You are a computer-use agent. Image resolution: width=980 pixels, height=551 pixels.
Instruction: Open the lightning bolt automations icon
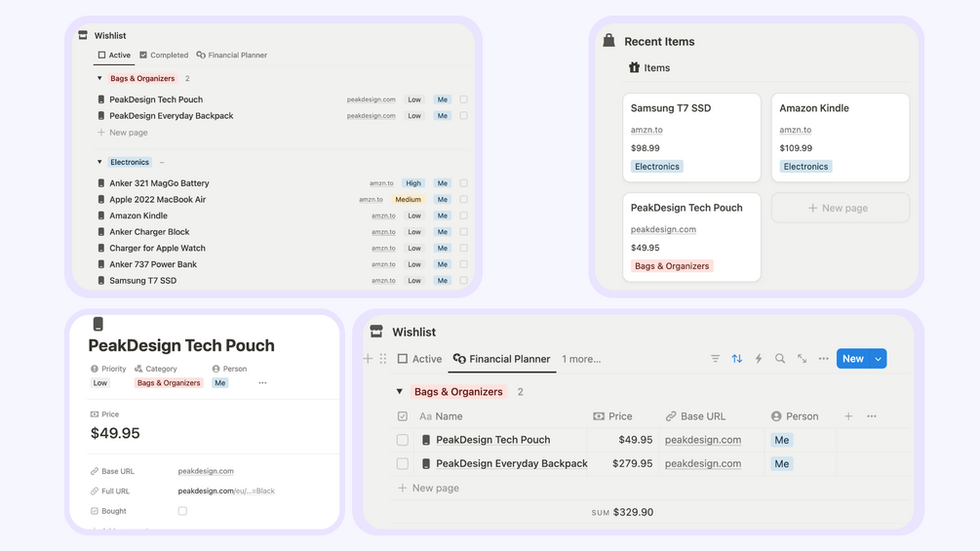click(x=758, y=359)
